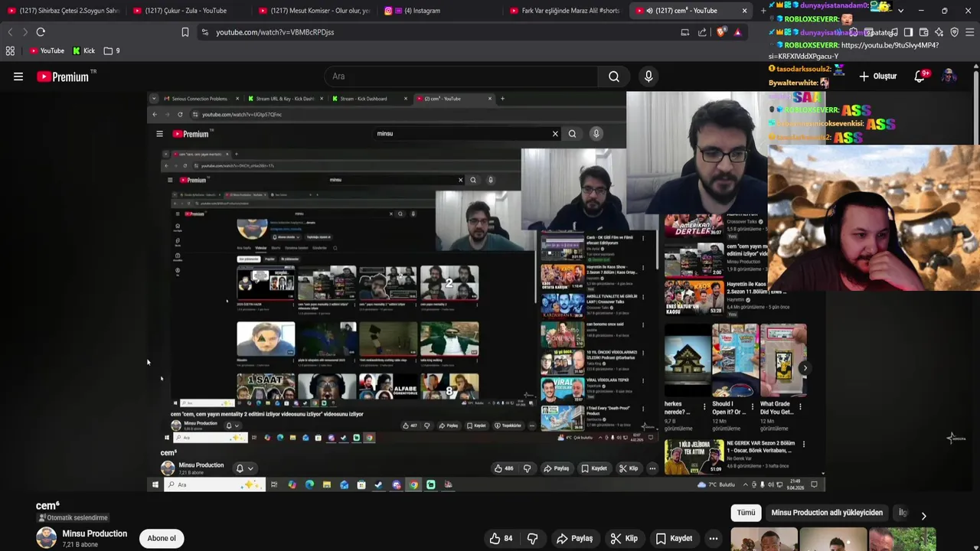
Task: Click the share page icon in address bar
Action: coord(703,32)
